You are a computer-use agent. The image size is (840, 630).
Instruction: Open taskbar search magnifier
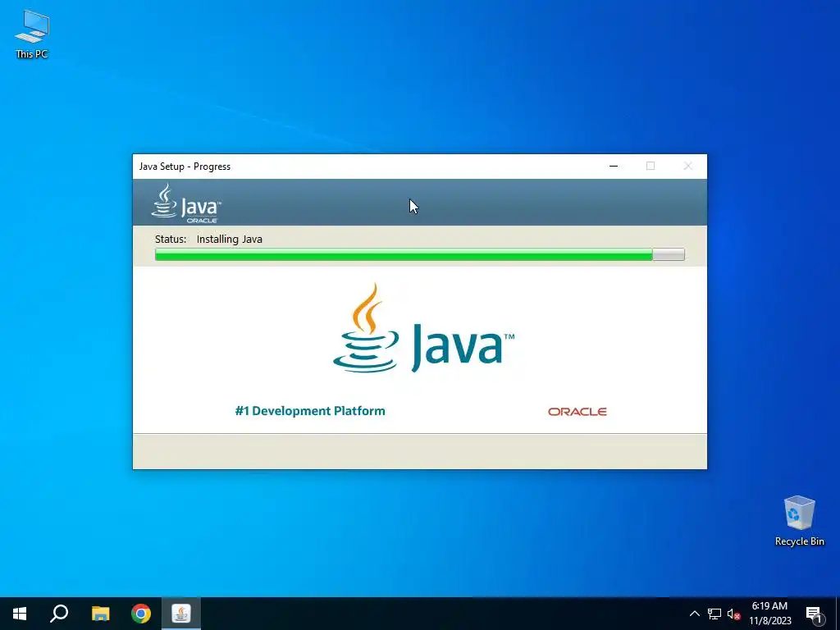pos(59,614)
